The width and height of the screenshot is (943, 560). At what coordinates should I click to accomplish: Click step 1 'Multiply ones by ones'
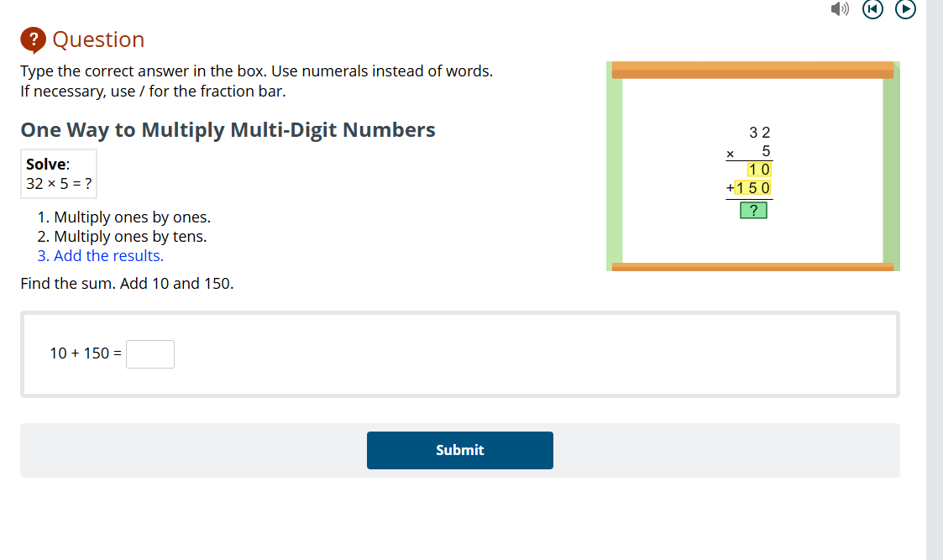tap(125, 217)
